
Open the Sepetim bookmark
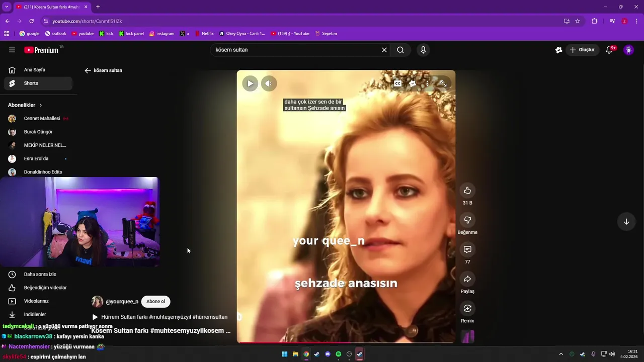pyautogui.click(x=326, y=34)
